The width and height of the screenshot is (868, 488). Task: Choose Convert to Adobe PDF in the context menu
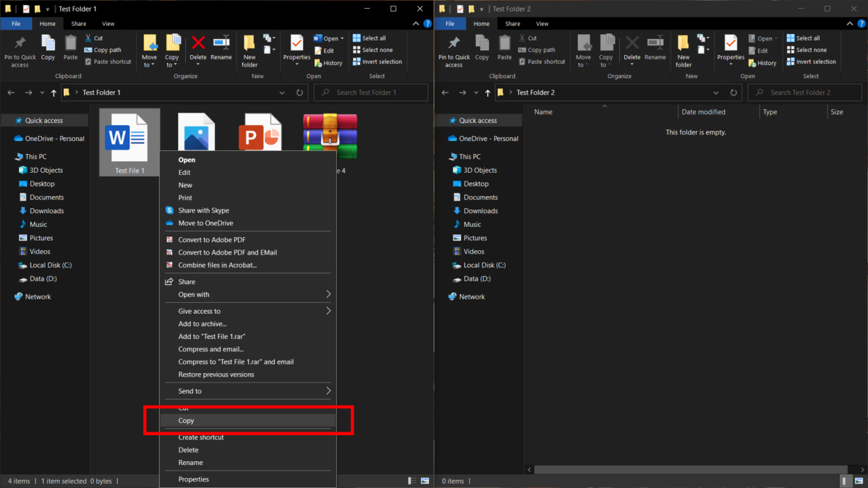248,240
